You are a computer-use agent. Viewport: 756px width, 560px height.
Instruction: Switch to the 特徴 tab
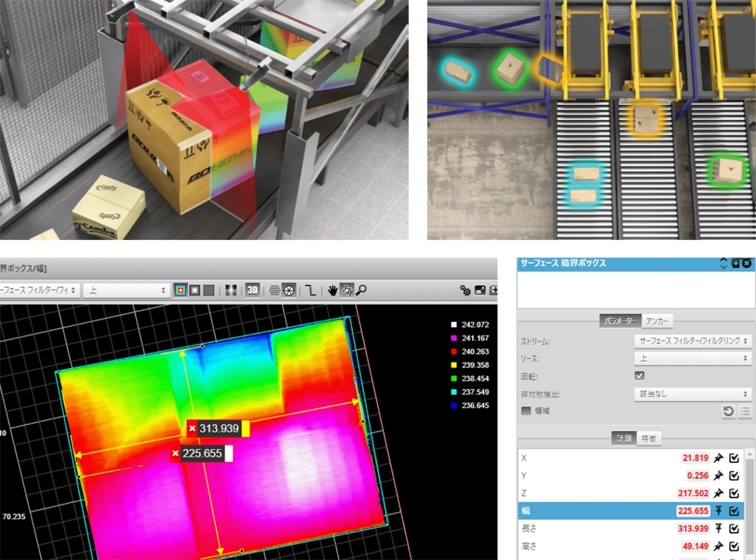tap(648, 438)
